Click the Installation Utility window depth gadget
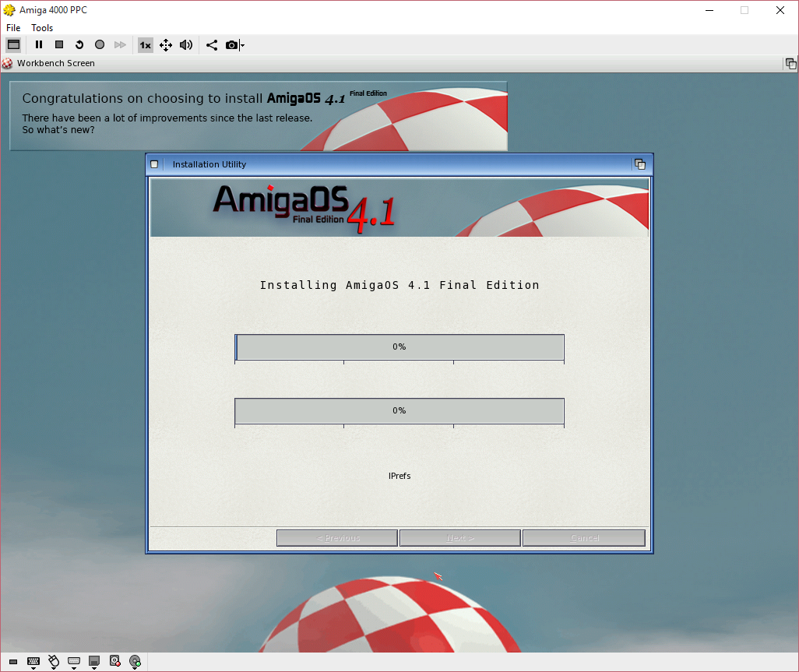799x672 pixels. (640, 164)
